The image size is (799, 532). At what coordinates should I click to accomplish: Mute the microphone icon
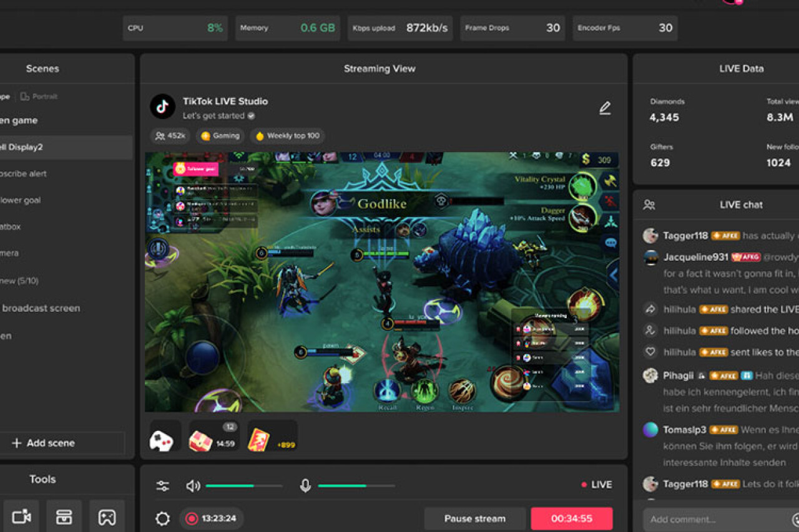[x=305, y=486]
